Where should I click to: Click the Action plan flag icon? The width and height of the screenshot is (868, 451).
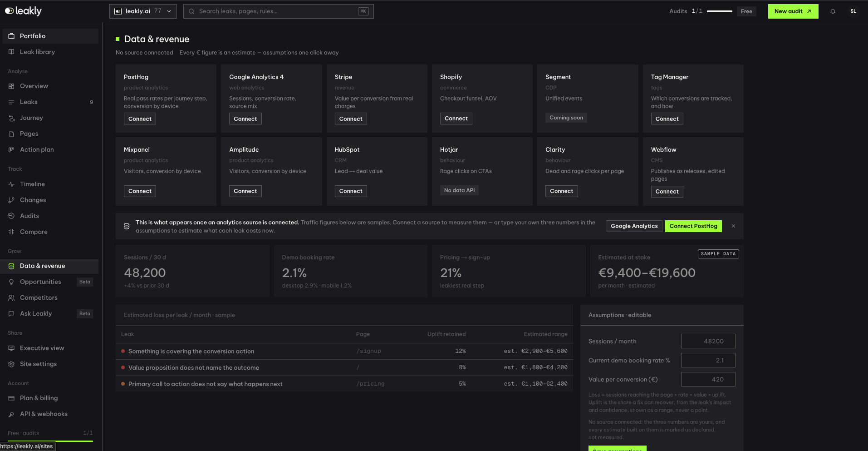click(11, 149)
